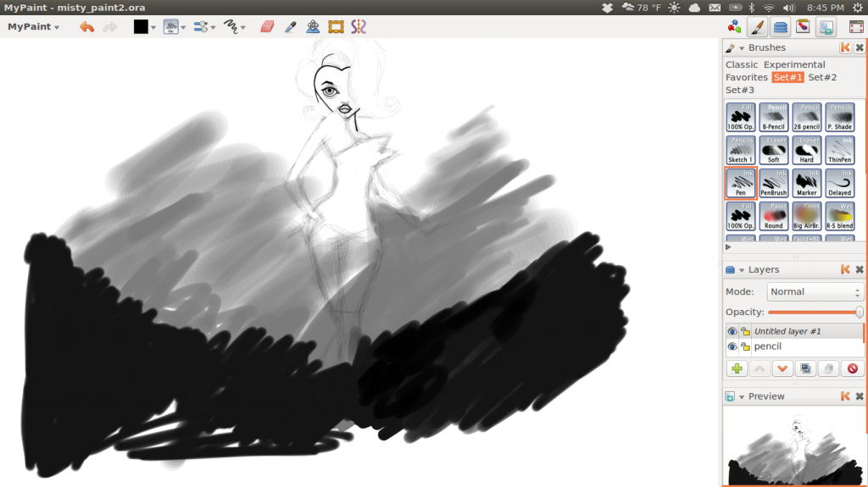Click the Preview panel thumbnail image
This screenshot has height=487, width=868.
pyautogui.click(x=793, y=446)
